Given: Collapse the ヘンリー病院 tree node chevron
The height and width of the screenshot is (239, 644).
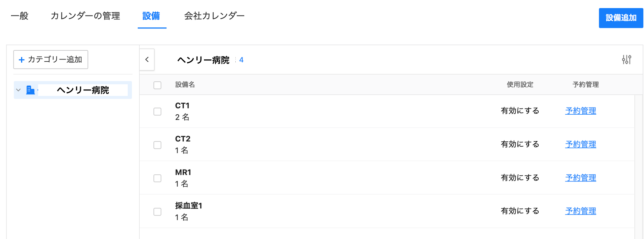Looking at the screenshot, I should point(18,90).
